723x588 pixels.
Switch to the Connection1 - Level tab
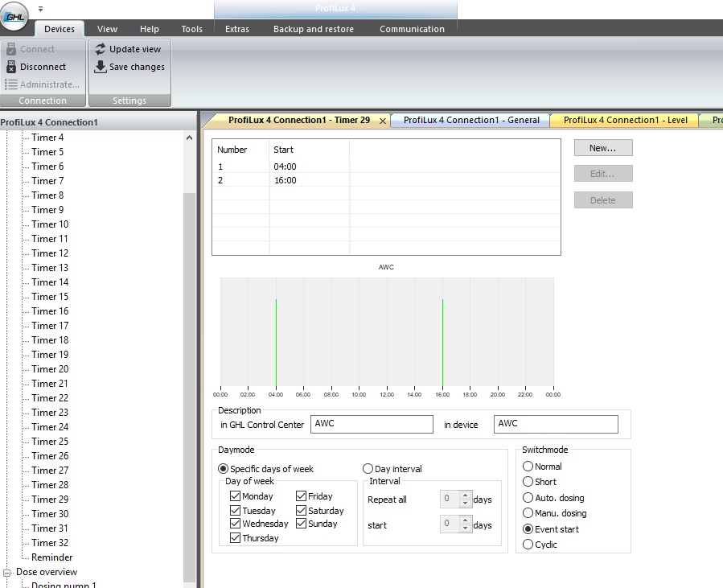[625, 121]
